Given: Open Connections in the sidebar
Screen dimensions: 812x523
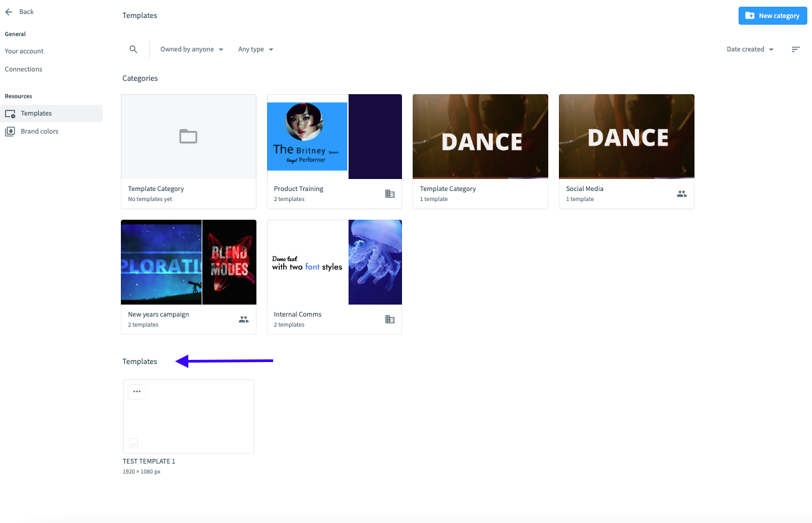Looking at the screenshot, I should [23, 69].
